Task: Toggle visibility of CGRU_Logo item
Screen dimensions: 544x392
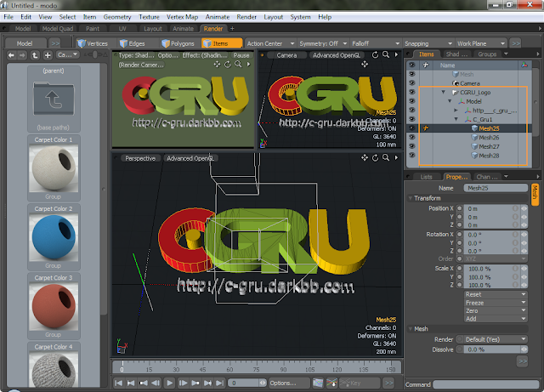Action: click(x=411, y=92)
